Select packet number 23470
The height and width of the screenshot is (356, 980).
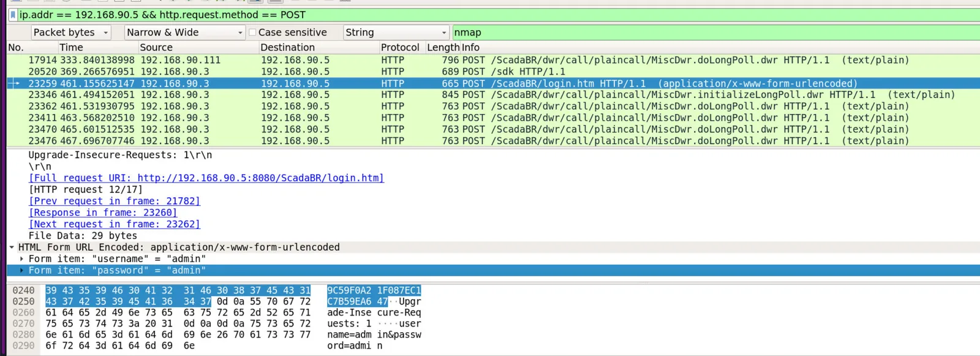click(42, 129)
